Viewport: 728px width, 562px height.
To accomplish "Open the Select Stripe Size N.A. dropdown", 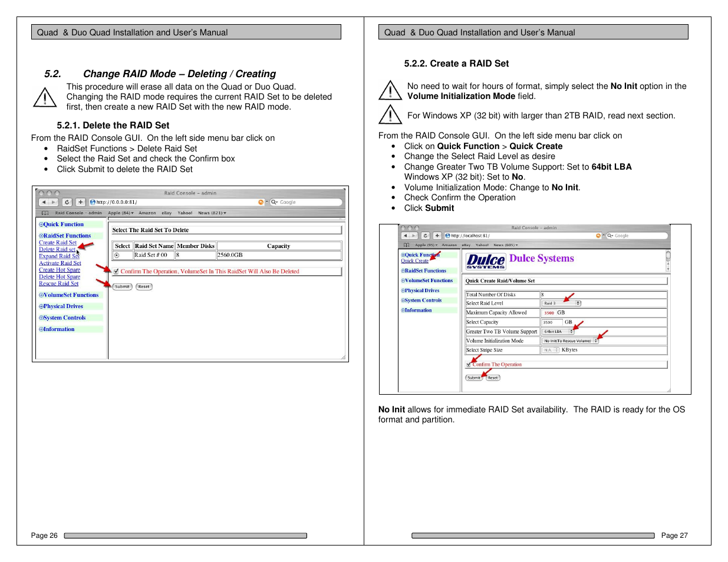I will (x=551, y=350).
